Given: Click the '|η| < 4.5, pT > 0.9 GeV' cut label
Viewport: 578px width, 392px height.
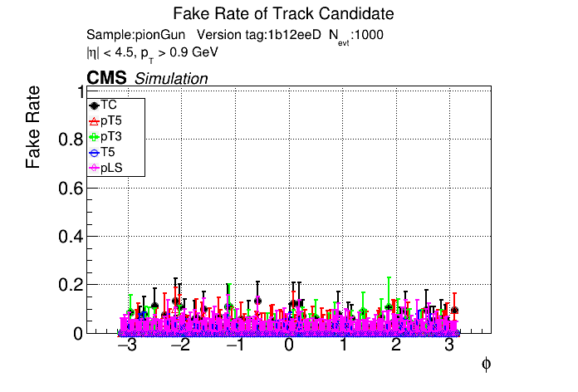Looking at the screenshot, I should point(152,54).
